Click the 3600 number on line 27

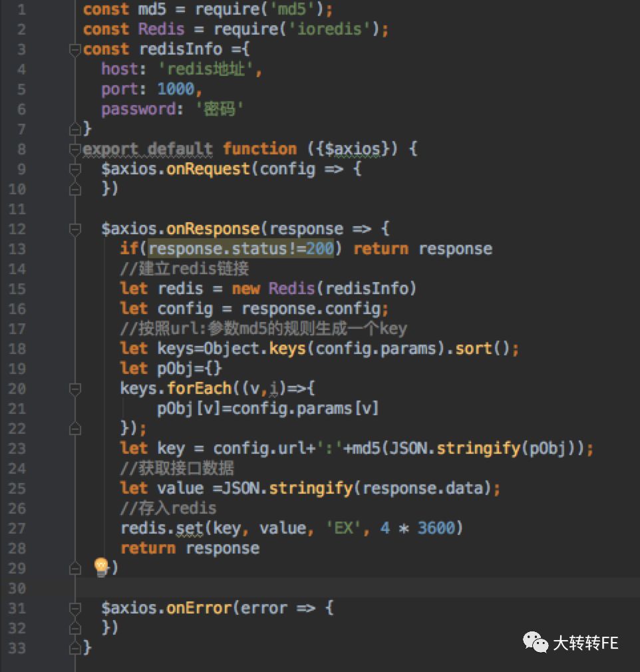436,528
